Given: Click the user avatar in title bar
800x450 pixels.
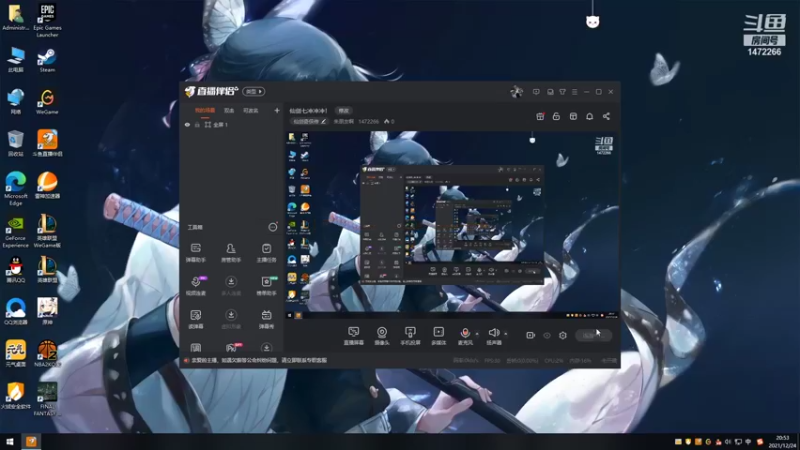Looking at the screenshot, I should click(x=516, y=91).
